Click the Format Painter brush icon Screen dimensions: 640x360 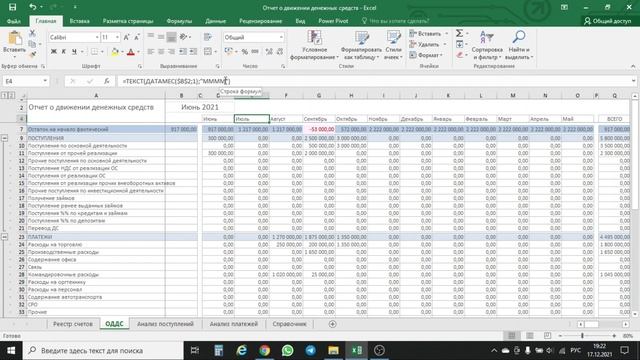point(32,54)
